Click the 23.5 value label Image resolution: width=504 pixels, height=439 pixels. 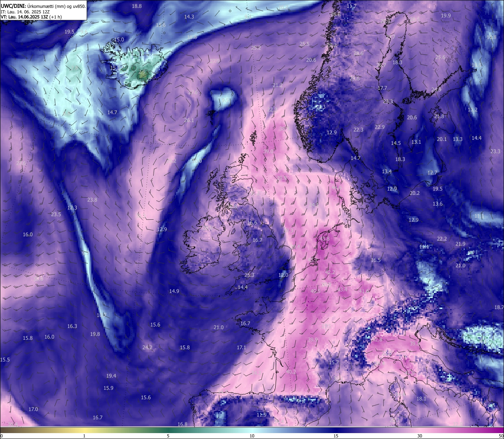56,215
